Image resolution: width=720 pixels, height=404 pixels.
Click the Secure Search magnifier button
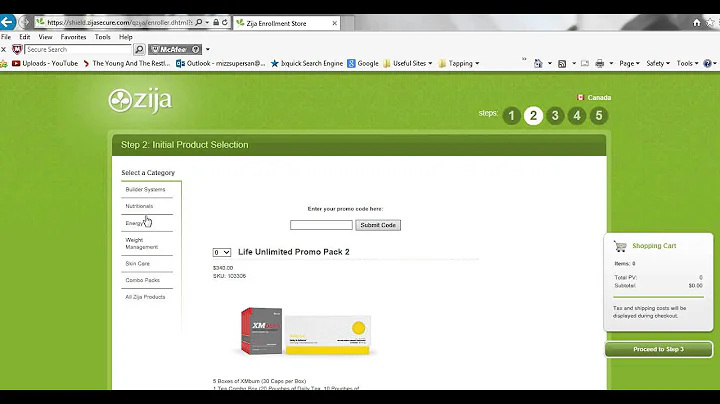[x=139, y=49]
